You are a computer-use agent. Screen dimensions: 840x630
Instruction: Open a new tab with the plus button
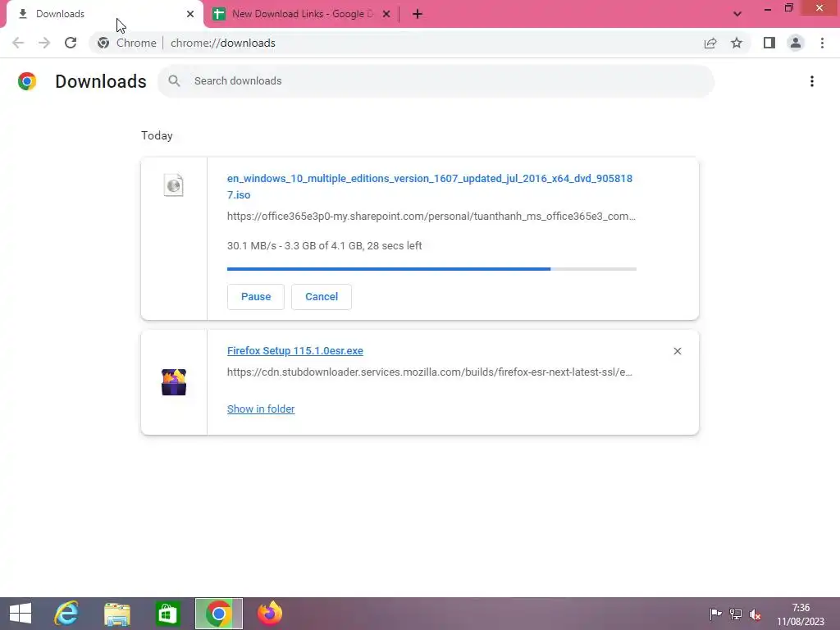(x=418, y=14)
